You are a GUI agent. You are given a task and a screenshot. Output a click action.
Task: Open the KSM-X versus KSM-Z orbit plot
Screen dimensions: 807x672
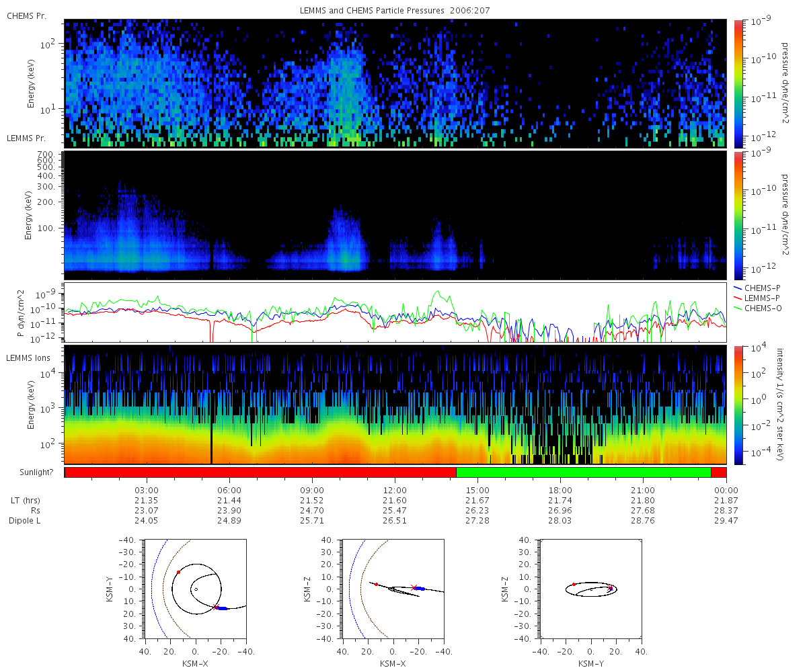click(393, 589)
